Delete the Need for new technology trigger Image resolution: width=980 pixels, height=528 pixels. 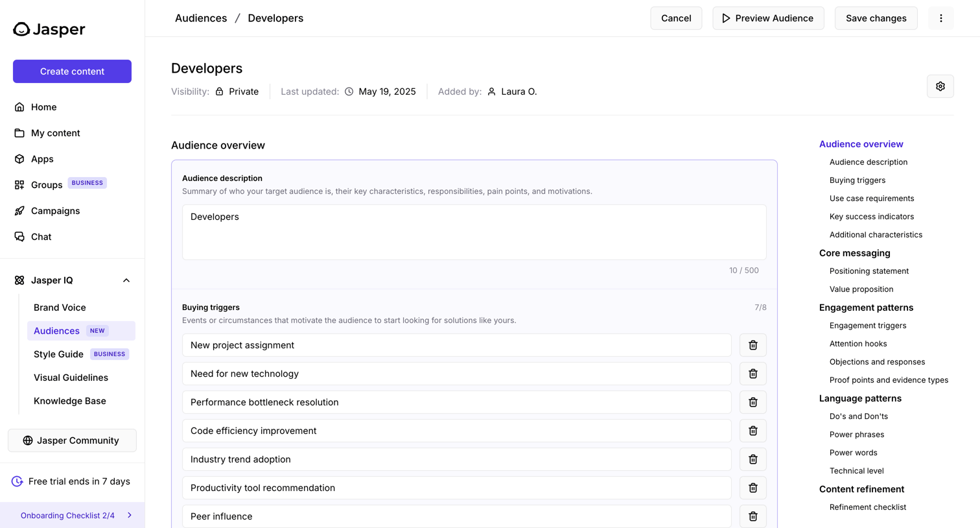pyautogui.click(x=753, y=374)
